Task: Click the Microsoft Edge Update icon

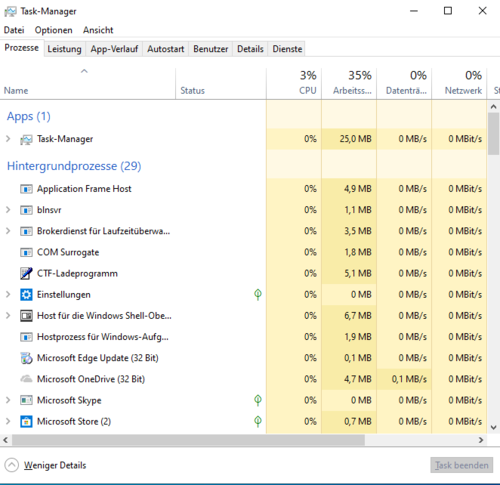Action: tap(26, 358)
